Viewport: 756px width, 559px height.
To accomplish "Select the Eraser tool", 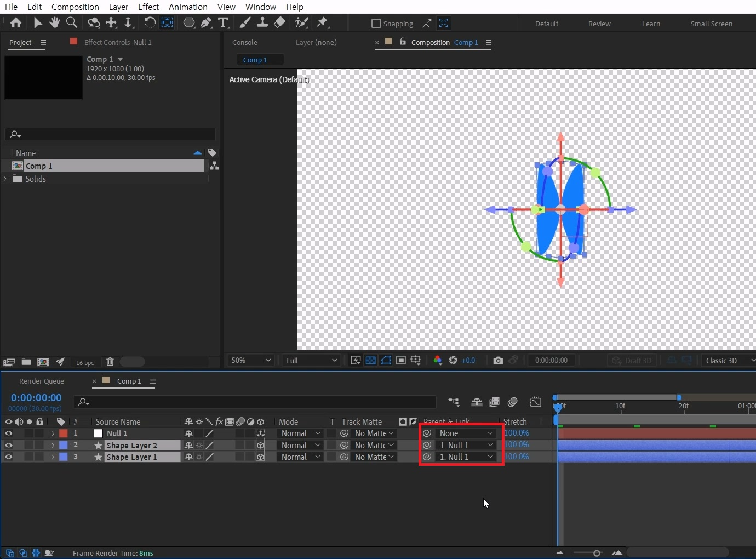I will (x=279, y=23).
